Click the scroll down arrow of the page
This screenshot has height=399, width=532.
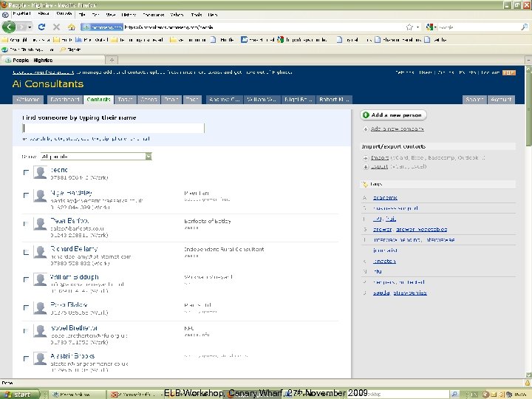click(528, 375)
